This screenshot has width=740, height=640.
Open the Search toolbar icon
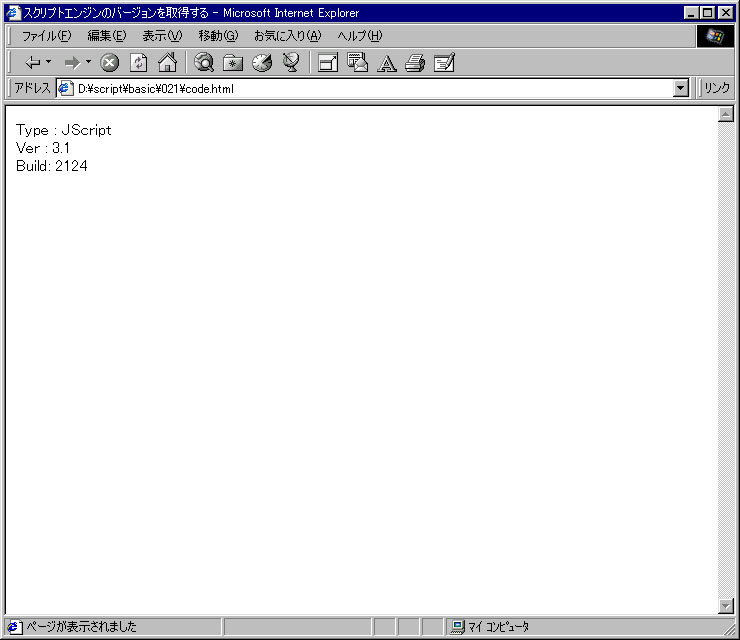point(204,62)
